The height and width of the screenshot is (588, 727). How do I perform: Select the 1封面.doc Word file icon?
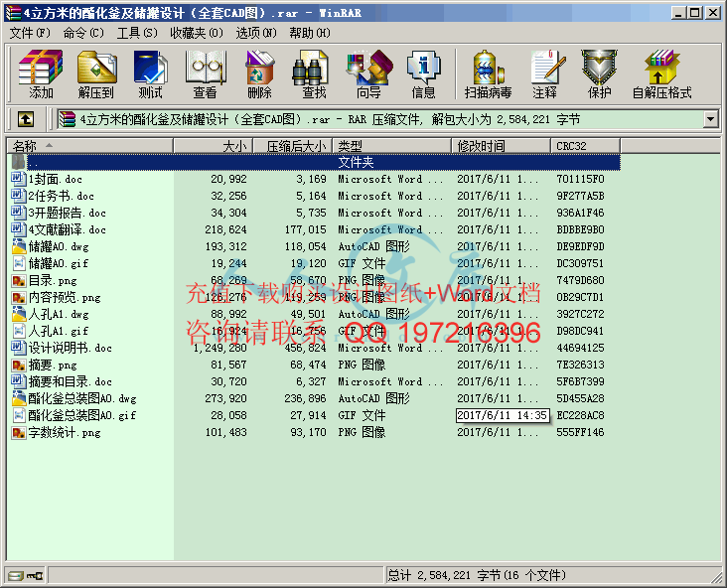[x=19, y=179]
